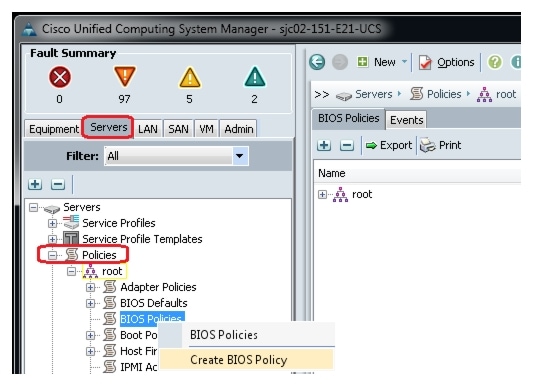Expand the BIOS Defaults node
Image resolution: width=534 pixels, height=387 pixels.
(91, 303)
